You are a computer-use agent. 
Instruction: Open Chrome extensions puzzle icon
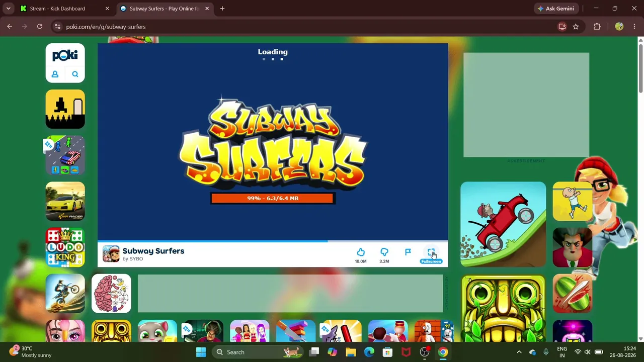click(x=597, y=27)
